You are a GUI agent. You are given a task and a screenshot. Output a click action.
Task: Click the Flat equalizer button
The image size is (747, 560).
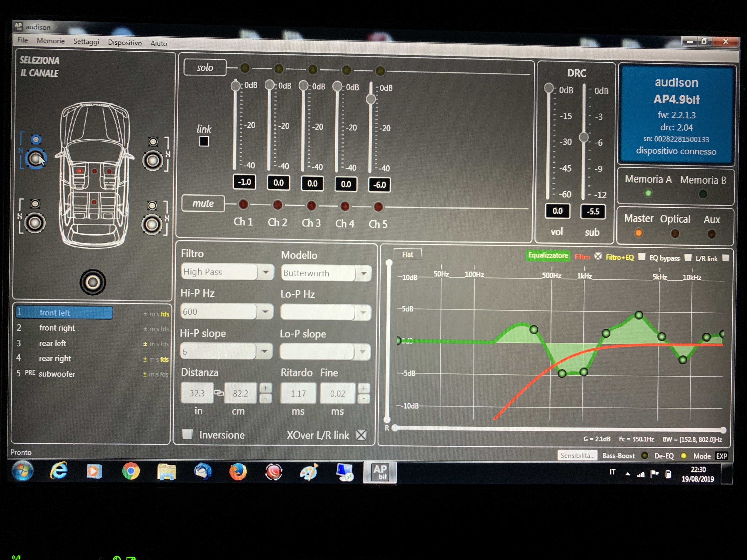tap(408, 254)
